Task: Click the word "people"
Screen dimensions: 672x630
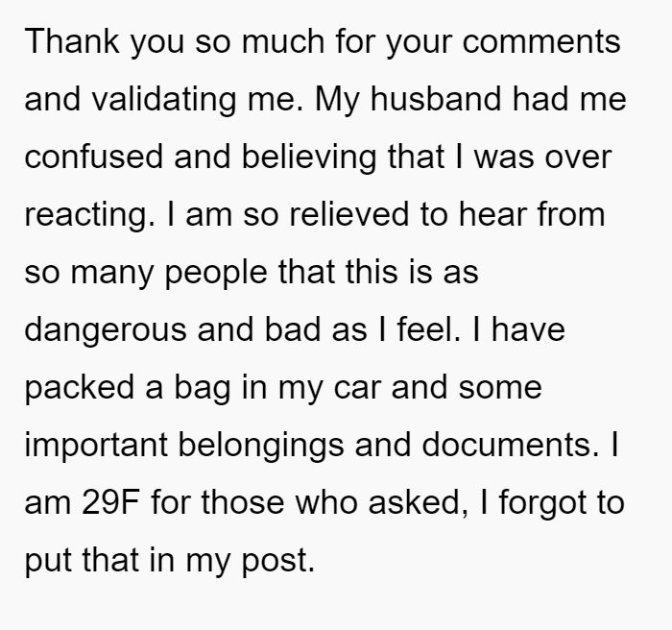Action: [216, 273]
